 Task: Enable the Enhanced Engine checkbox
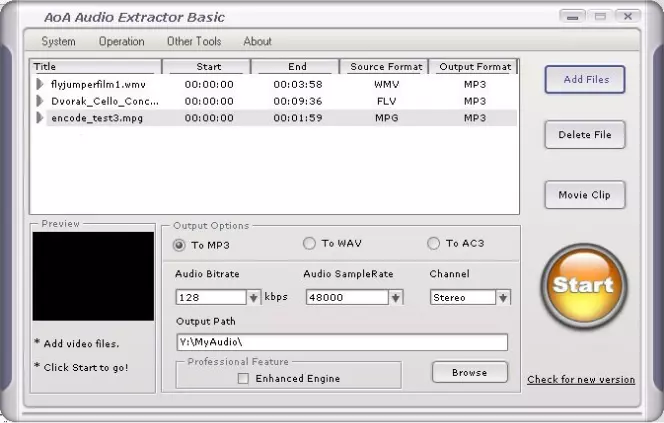pos(243,379)
